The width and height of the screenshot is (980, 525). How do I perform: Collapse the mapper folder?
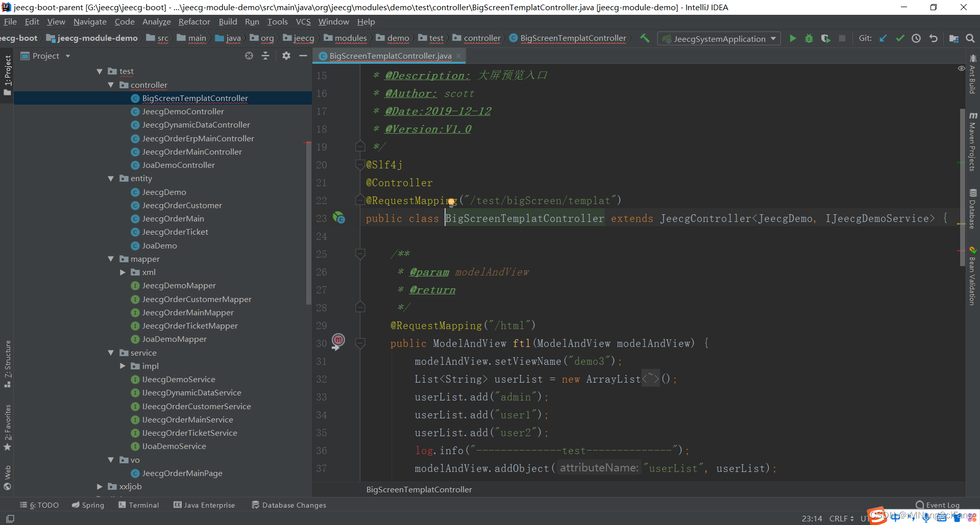pyautogui.click(x=111, y=259)
